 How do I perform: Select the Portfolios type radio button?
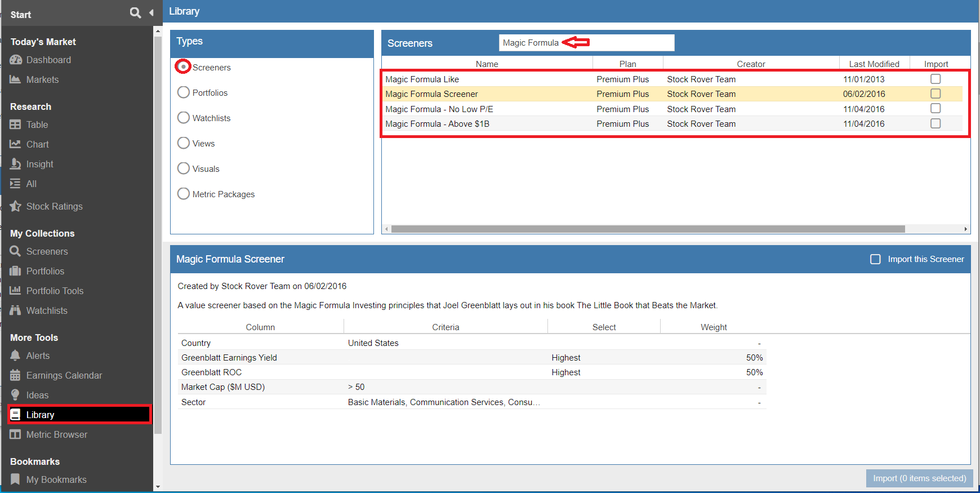(x=183, y=92)
